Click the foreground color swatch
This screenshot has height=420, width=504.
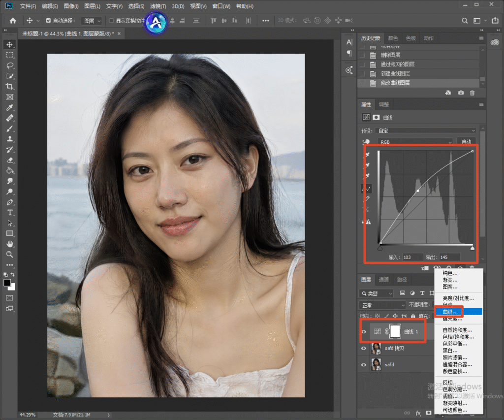pyautogui.click(x=7, y=283)
